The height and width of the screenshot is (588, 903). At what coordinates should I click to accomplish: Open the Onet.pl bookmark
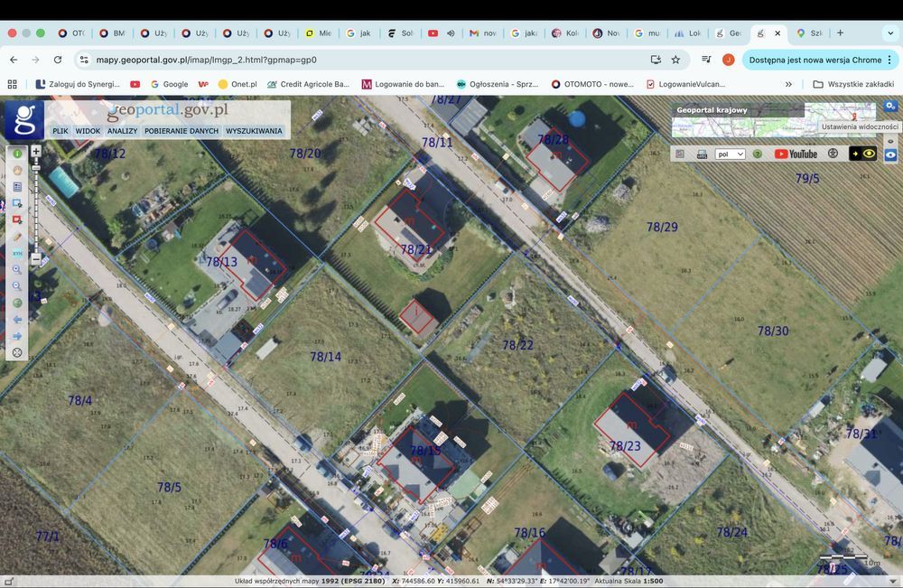(237, 84)
